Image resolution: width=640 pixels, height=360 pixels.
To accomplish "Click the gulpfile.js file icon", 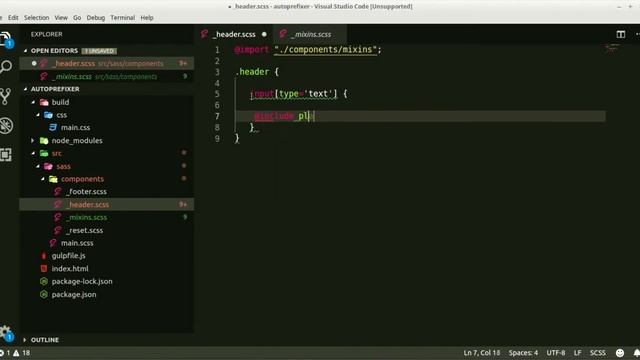I will click(x=44, y=256).
